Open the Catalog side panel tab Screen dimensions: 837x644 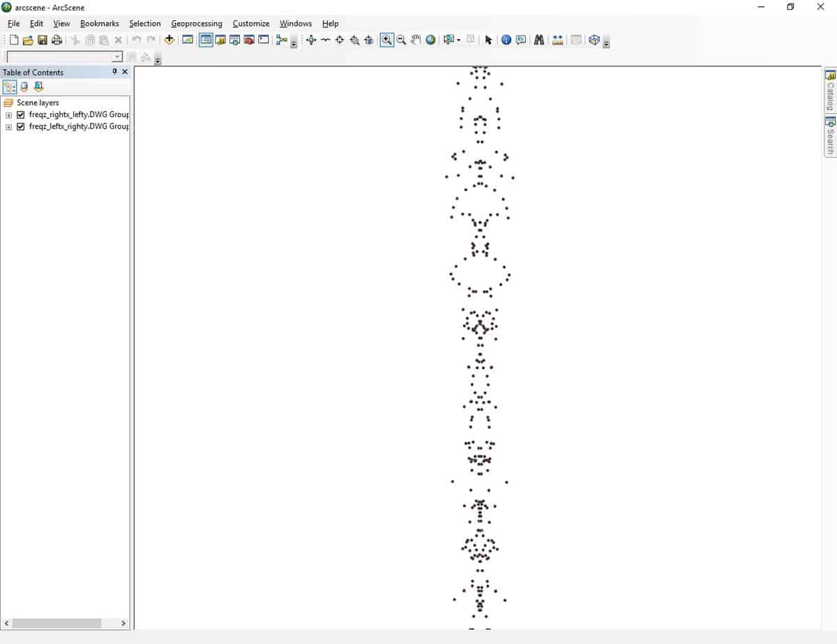point(830,91)
